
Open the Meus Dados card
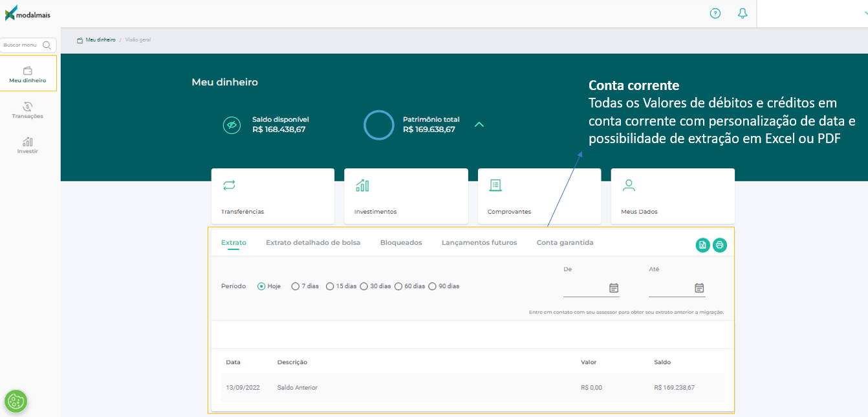coord(673,196)
